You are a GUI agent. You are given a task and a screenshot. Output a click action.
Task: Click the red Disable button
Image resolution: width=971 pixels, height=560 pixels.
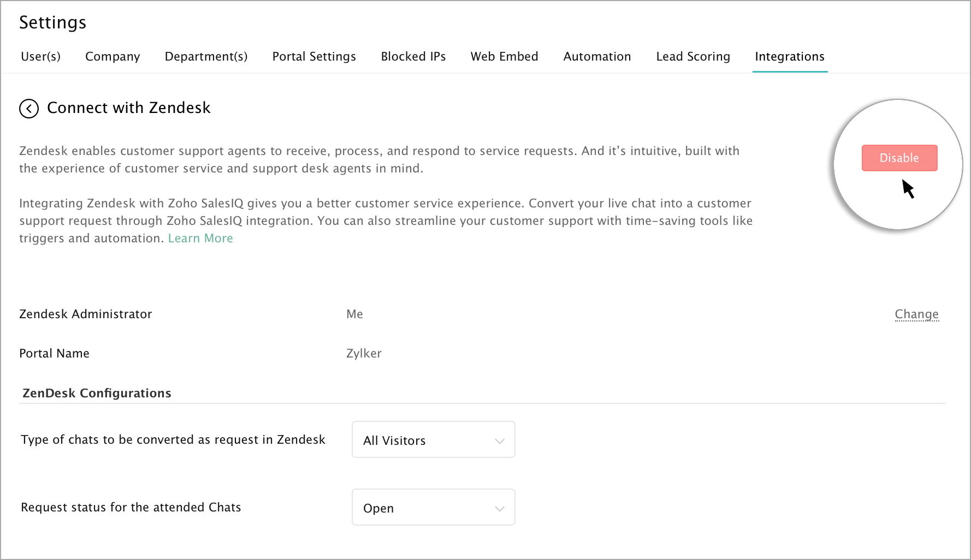pos(899,158)
